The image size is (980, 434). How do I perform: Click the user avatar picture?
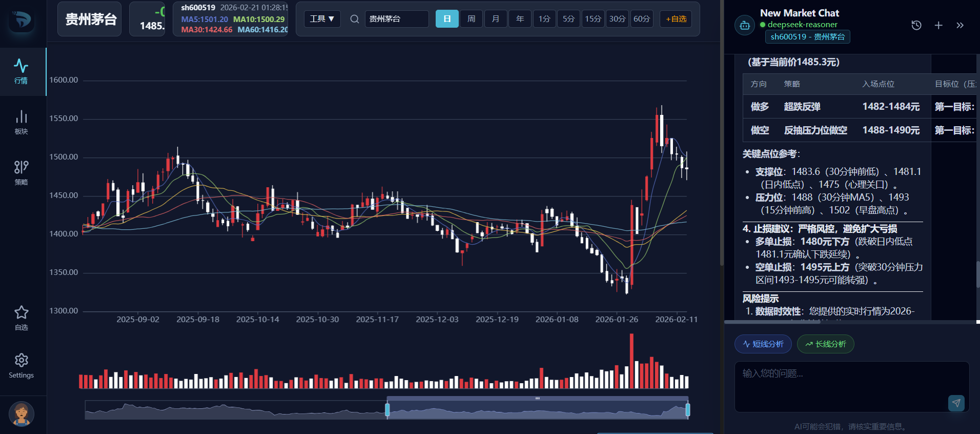click(22, 413)
